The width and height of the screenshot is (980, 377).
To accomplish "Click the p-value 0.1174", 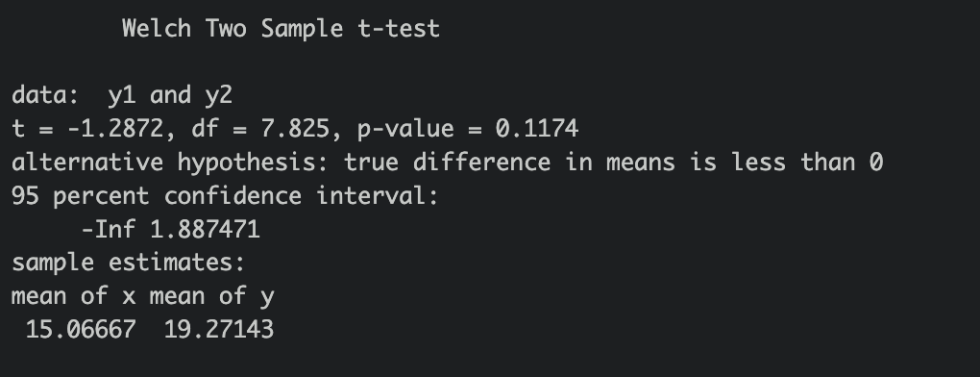I will [x=537, y=129].
